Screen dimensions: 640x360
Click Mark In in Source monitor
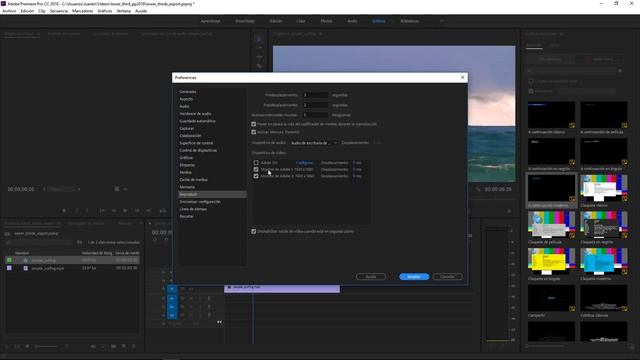tap(76, 211)
